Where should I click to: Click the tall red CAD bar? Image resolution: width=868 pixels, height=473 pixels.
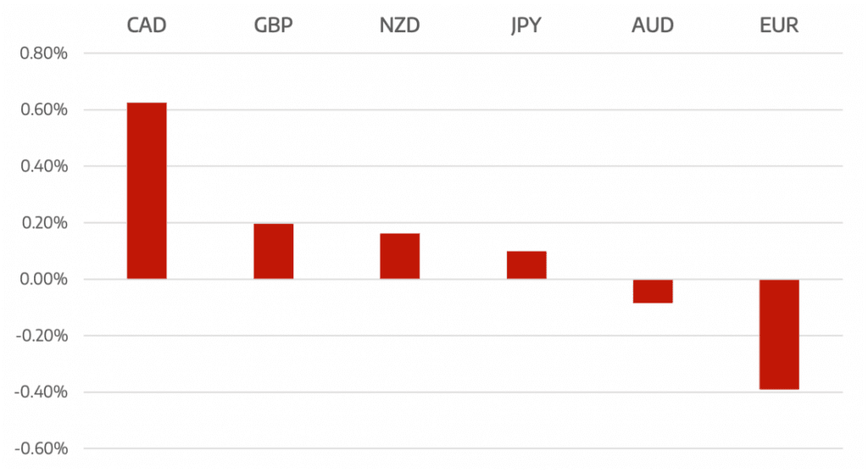[x=147, y=191]
